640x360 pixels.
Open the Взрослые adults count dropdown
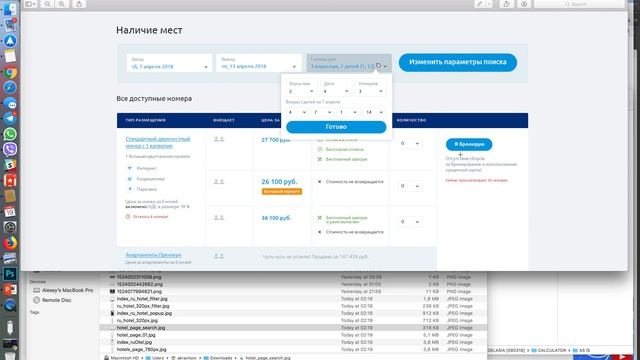[301, 88]
